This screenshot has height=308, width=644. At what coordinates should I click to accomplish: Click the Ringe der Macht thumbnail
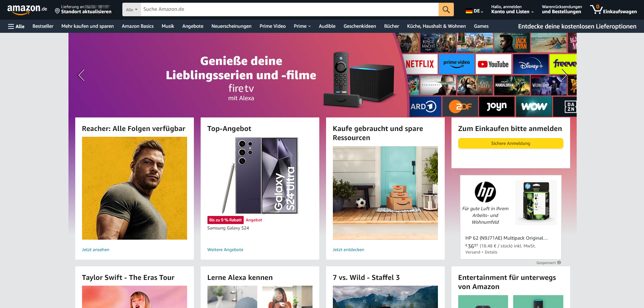pos(438,43)
